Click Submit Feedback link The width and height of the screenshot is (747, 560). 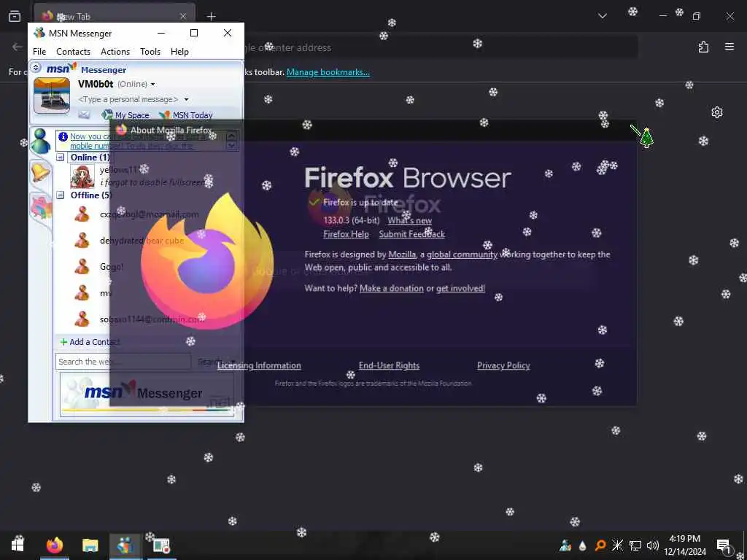click(x=412, y=234)
